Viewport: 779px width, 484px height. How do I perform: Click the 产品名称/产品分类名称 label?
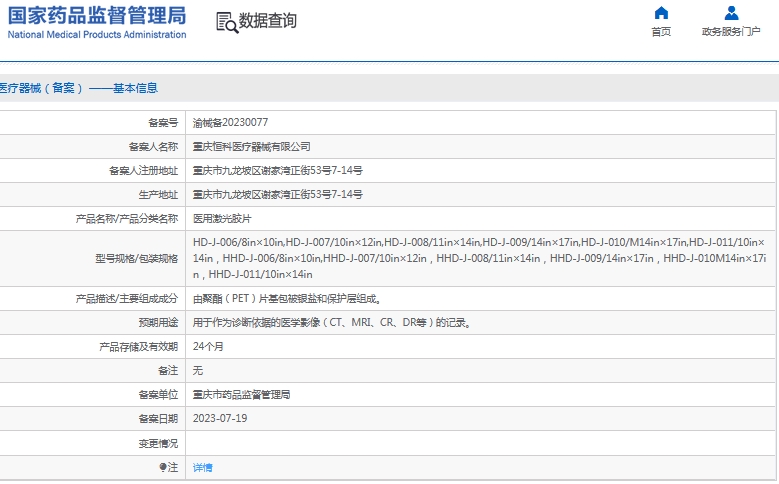127,219
